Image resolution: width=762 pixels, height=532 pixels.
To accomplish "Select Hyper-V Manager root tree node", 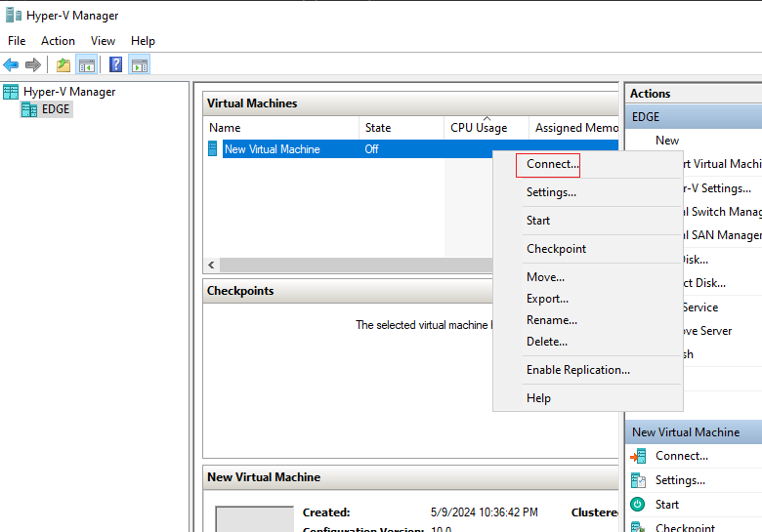I will [60, 92].
